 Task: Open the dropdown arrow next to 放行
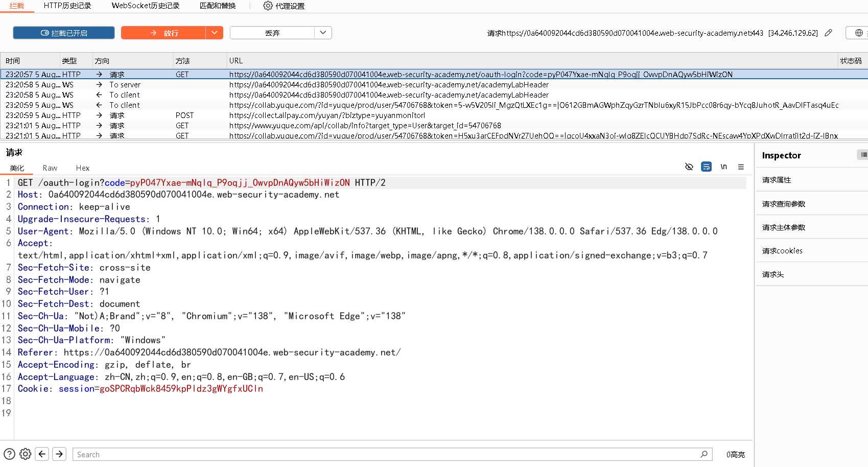[x=215, y=32]
